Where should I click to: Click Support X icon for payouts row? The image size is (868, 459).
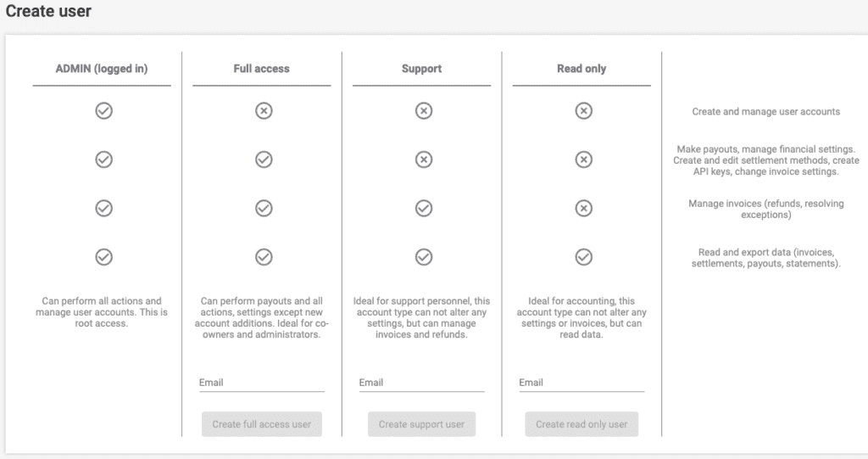[x=424, y=160]
